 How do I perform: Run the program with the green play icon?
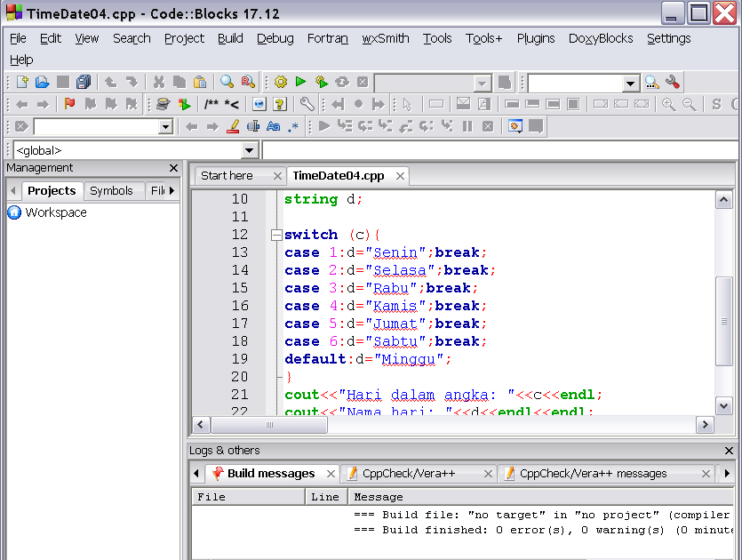point(299,81)
